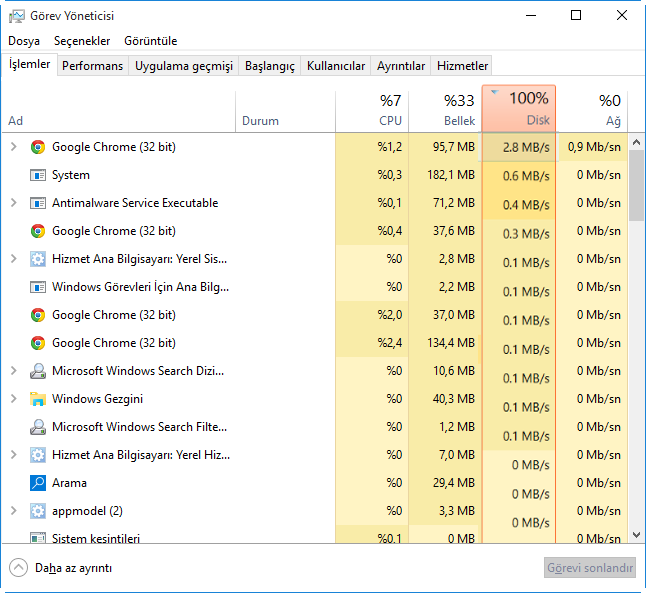Click the Görevi sonlandır button
This screenshot has height=593, width=646.
[590, 568]
